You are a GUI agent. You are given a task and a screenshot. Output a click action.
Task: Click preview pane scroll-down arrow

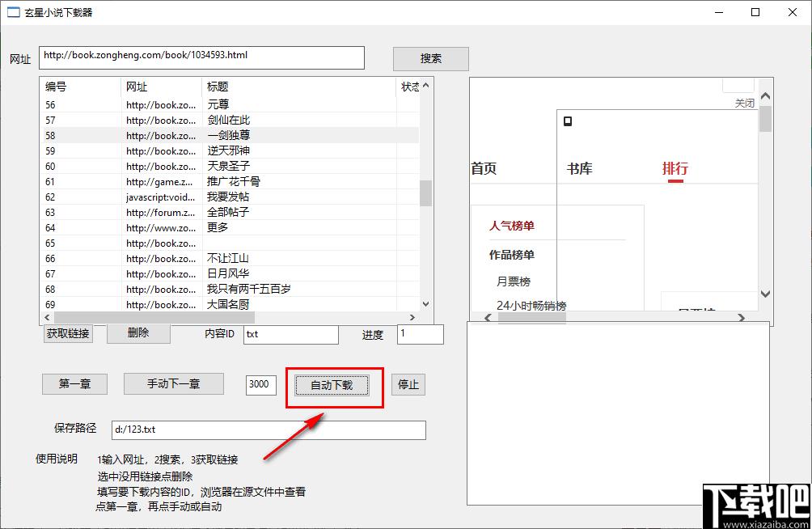click(x=765, y=294)
